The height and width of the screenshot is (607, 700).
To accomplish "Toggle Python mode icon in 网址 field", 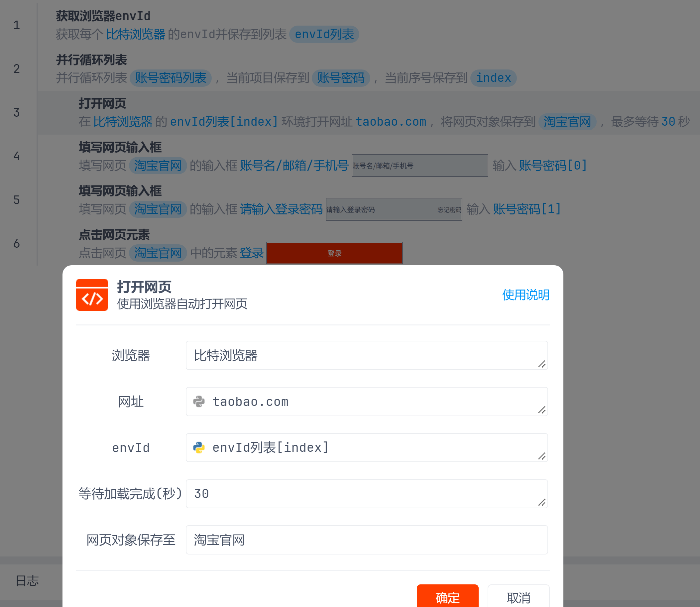I will (199, 401).
